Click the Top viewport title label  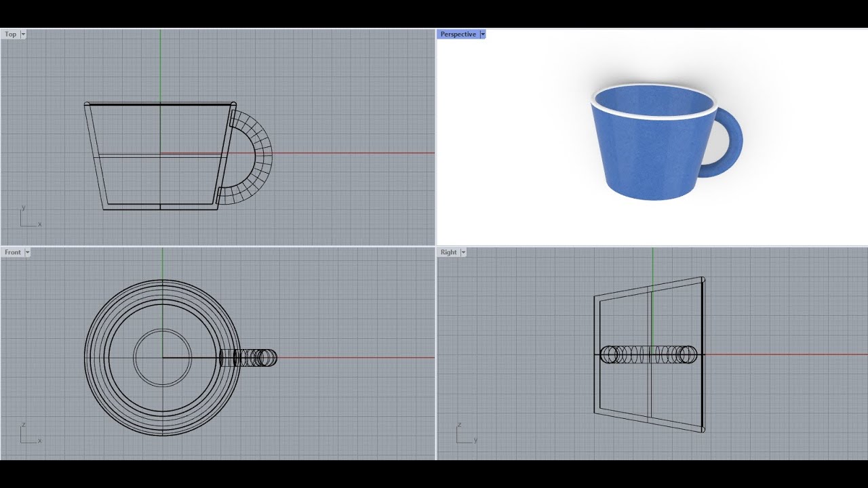tap(11, 34)
